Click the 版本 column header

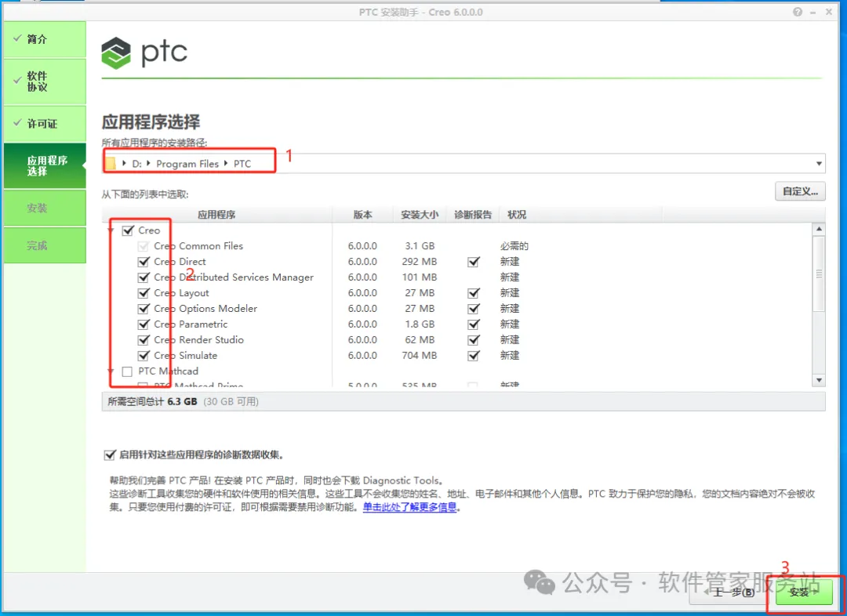coord(362,215)
